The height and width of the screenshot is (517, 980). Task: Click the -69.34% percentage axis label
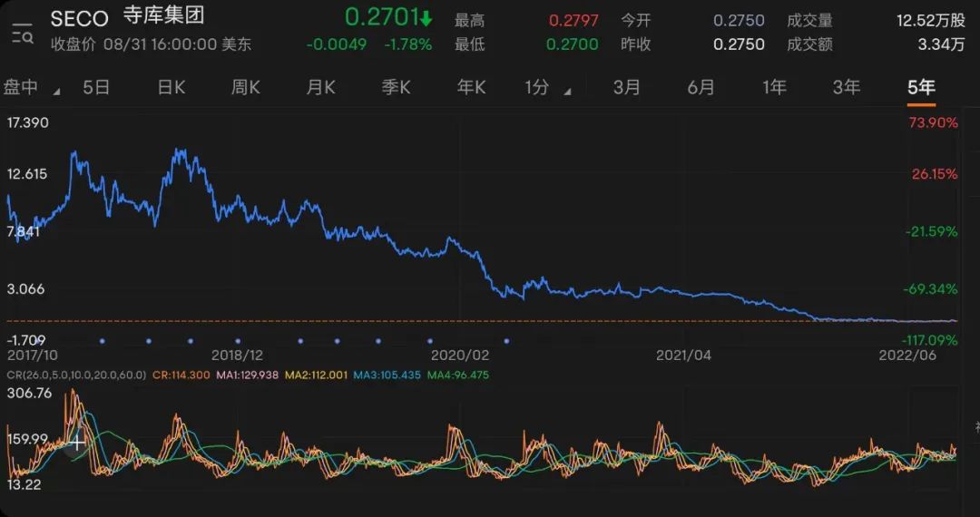click(930, 289)
